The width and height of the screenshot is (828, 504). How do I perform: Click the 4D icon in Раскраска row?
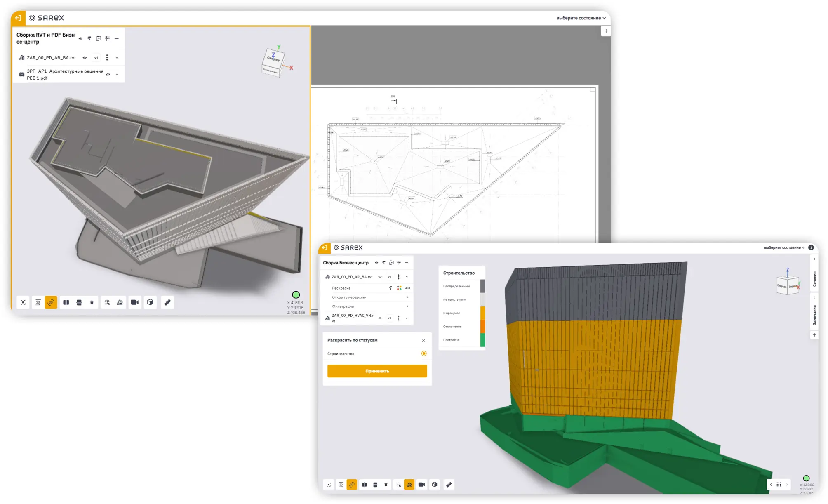(x=407, y=288)
